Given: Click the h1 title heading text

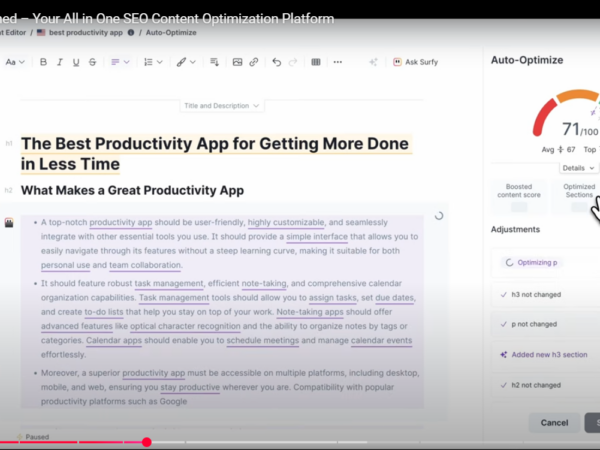Looking at the screenshot, I should pyautogui.click(x=216, y=154).
